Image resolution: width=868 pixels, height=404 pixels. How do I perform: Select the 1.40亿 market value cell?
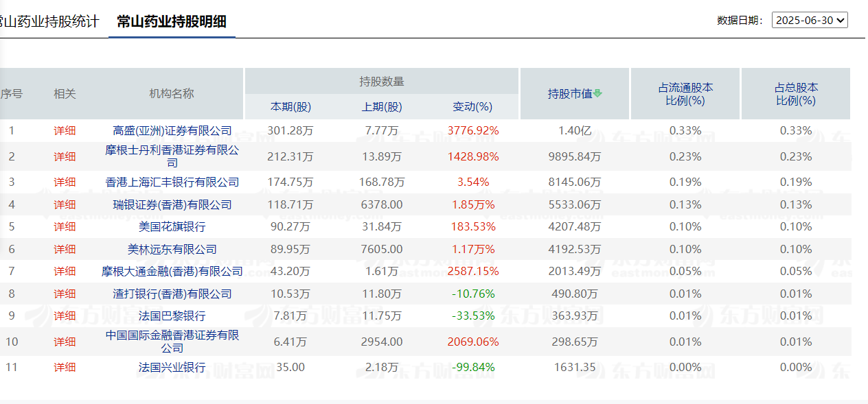click(x=575, y=130)
